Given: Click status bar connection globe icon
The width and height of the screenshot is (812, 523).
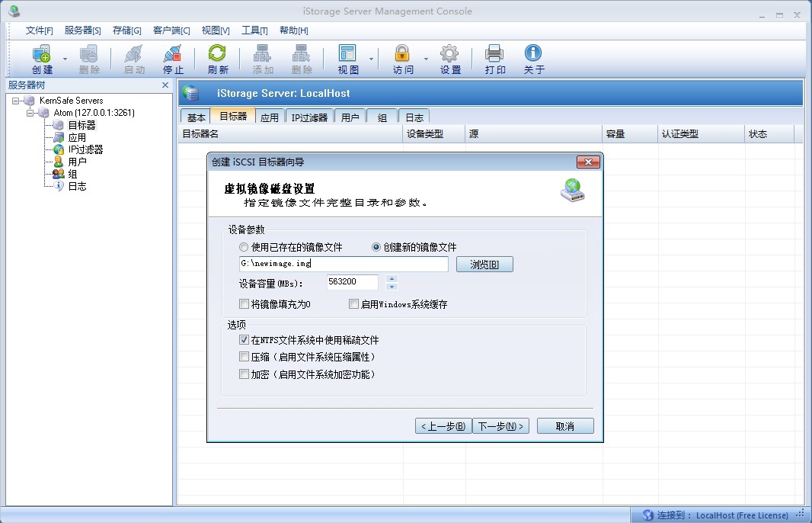Looking at the screenshot, I should [x=647, y=515].
